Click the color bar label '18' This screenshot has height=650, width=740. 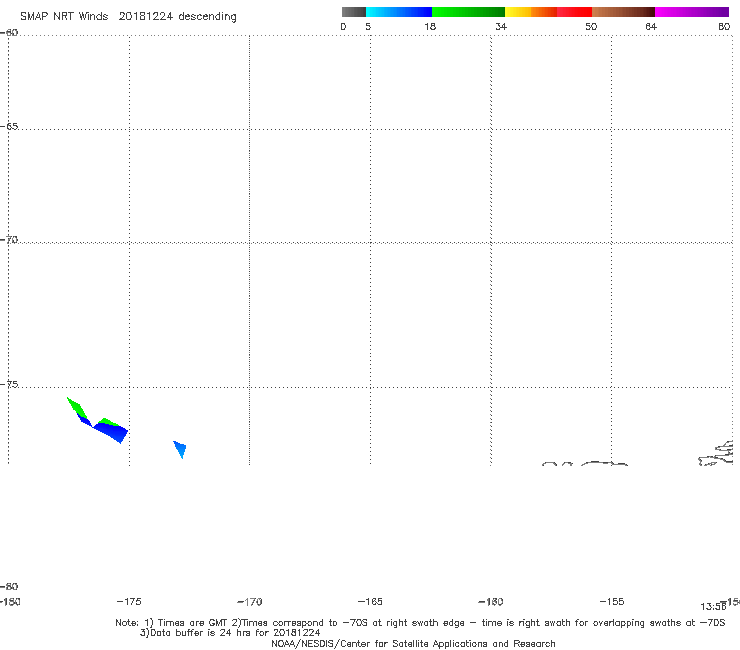[x=430, y=26]
